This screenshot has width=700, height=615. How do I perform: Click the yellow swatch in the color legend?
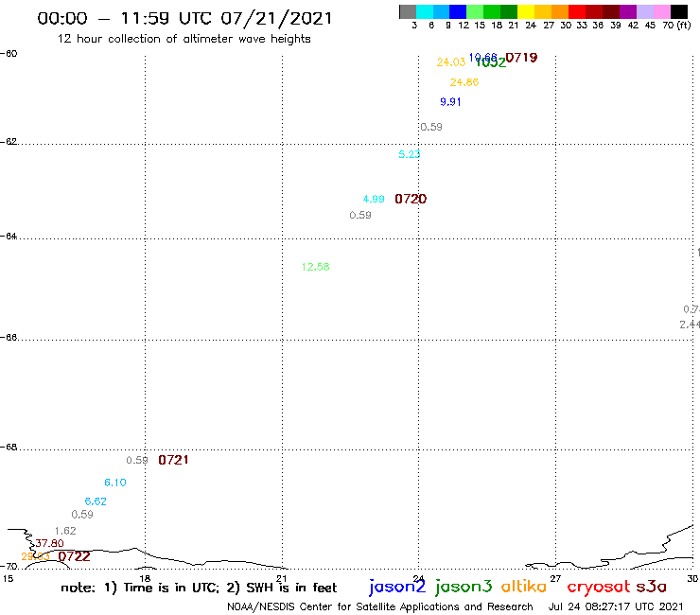[x=526, y=11]
